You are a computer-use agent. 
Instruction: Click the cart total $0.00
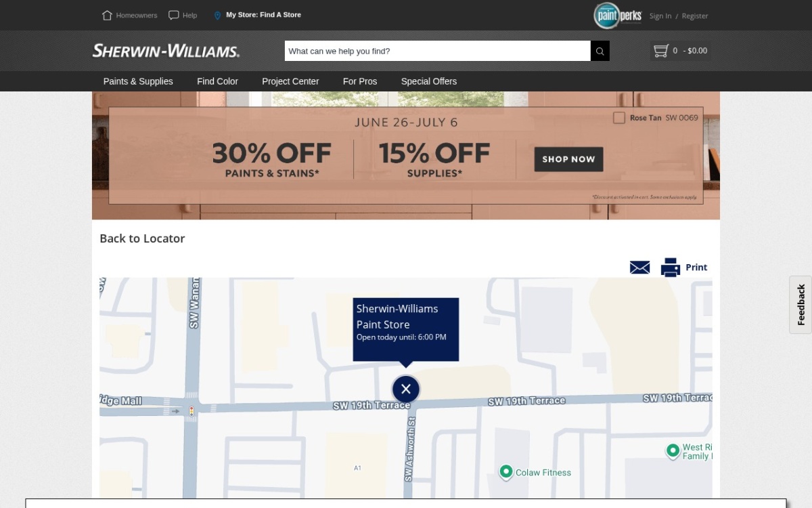698,51
